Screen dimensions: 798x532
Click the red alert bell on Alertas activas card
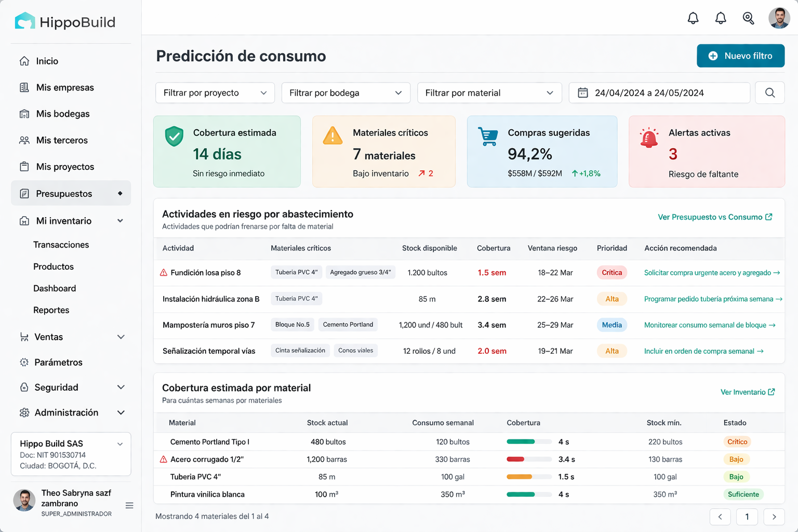pos(648,137)
